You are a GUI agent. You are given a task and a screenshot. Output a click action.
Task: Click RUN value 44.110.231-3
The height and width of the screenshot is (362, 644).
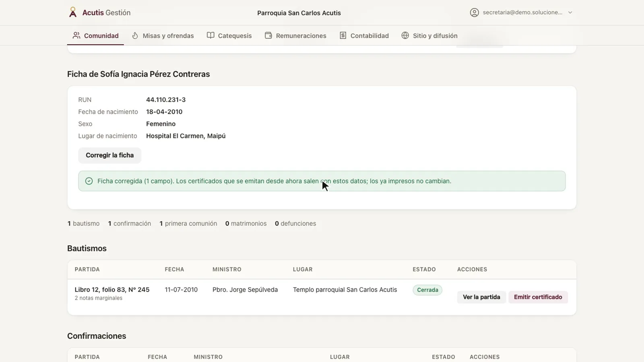pos(166,100)
